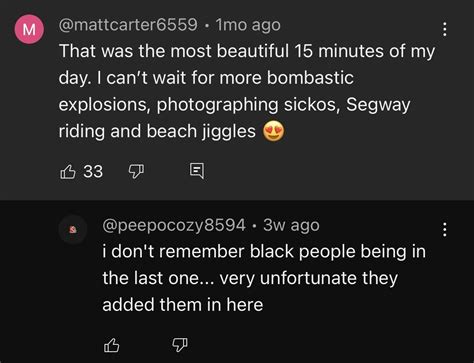Dislike the comment by @mattcarter6559
Viewport: 474px width, 363px height.
click(x=136, y=171)
